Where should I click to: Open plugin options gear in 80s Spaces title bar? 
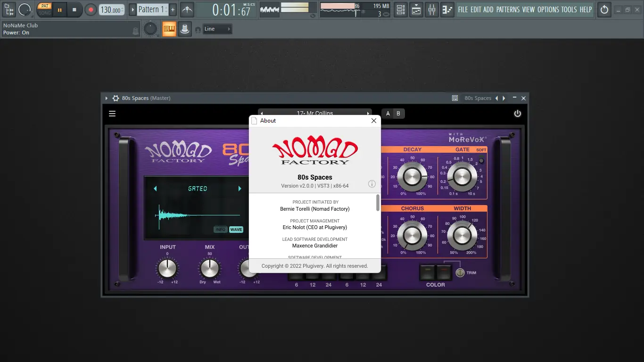[116, 98]
